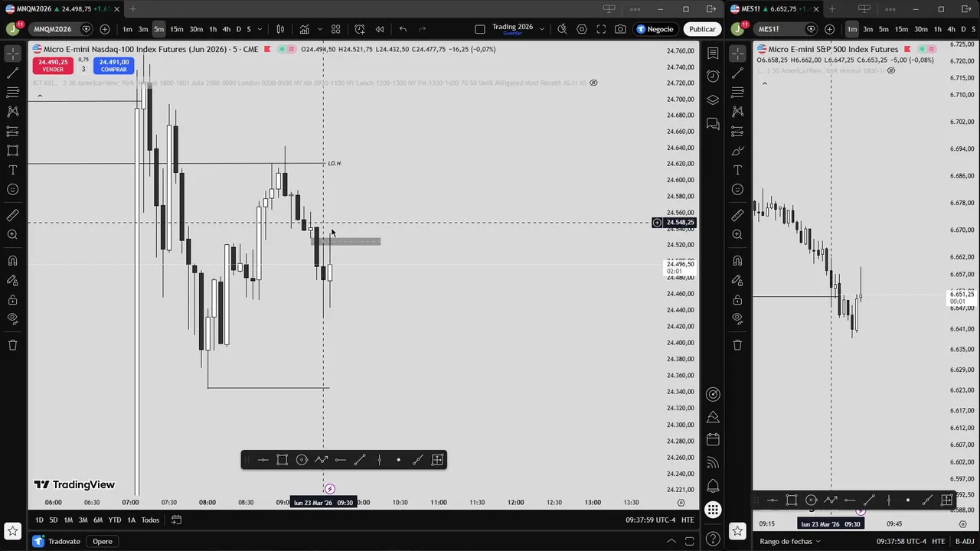This screenshot has height=551, width=980.
Task: Open the text tool in the left chart toolbar
Action: pyautogui.click(x=12, y=170)
